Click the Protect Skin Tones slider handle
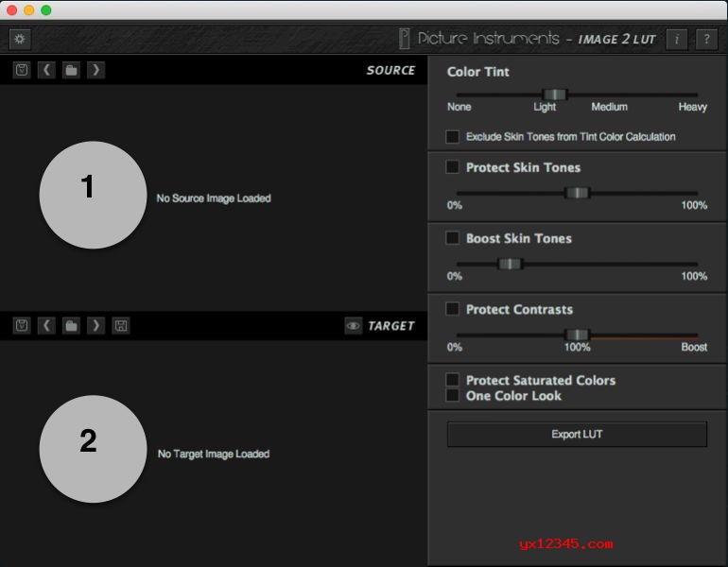Image resolution: width=728 pixels, height=567 pixels. [x=577, y=193]
